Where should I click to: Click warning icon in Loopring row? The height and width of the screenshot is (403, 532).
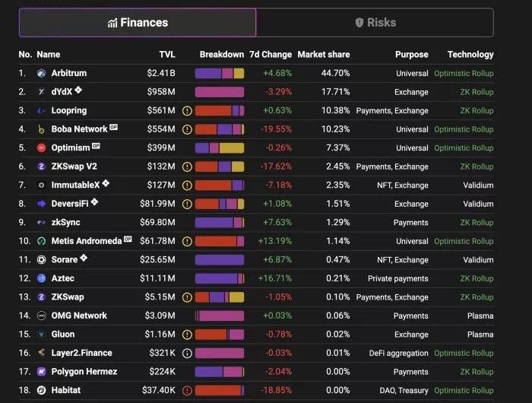pos(187,111)
